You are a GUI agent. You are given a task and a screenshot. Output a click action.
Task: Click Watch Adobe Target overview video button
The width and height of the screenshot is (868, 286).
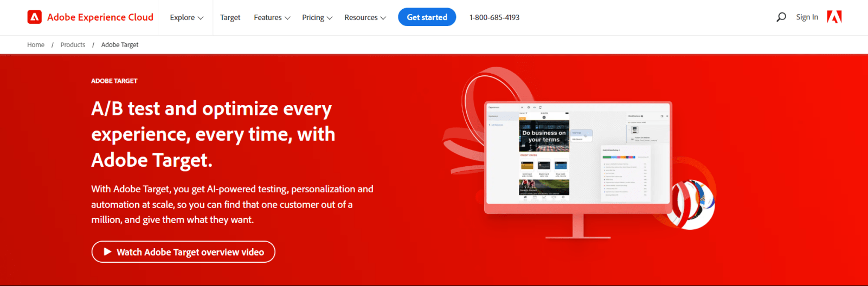[x=183, y=252]
